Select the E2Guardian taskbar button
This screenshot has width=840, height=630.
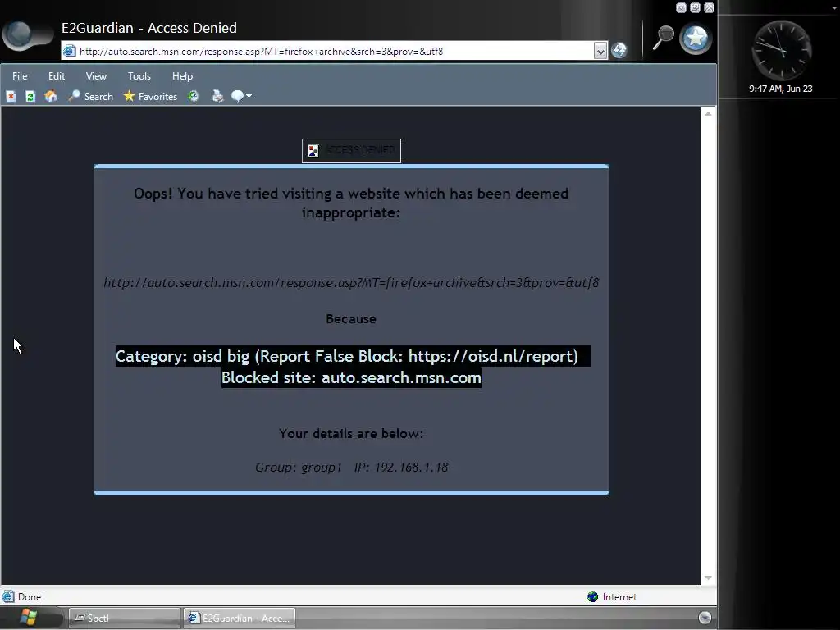pyautogui.click(x=240, y=619)
